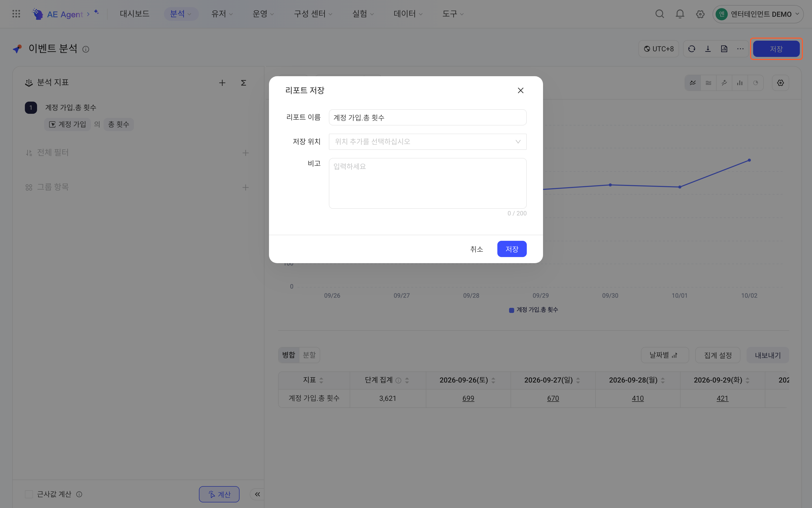The height and width of the screenshot is (508, 812).
Task: Collapse the left panel with double-arrow icon
Action: click(257, 494)
